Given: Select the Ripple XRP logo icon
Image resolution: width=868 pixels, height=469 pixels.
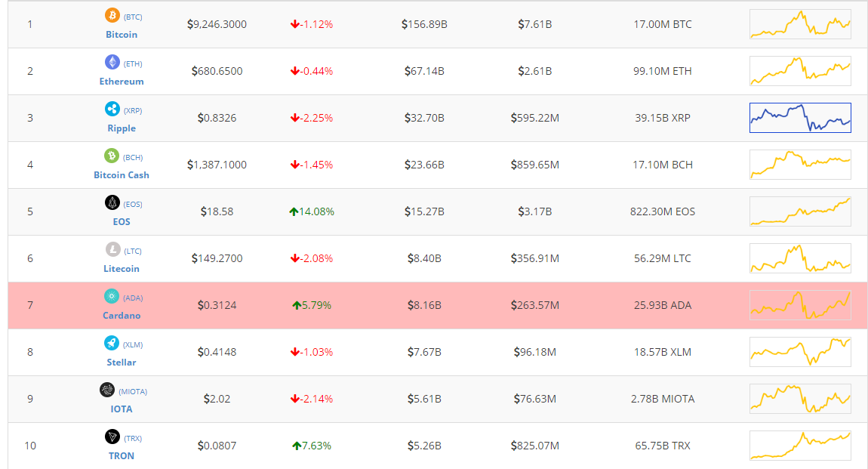Looking at the screenshot, I should 112,109.
